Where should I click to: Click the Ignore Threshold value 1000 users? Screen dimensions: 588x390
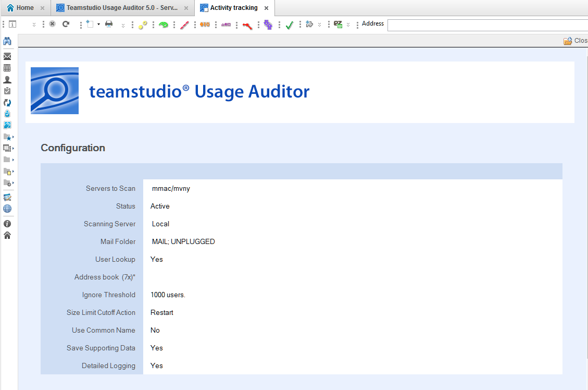[168, 295]
